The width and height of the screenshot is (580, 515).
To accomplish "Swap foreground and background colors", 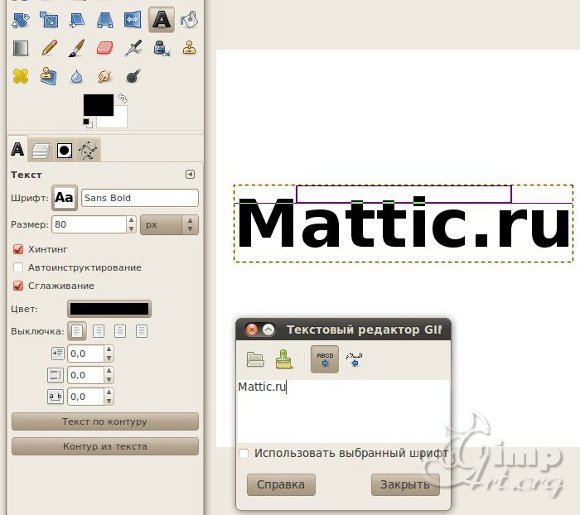I will (123, 98).
